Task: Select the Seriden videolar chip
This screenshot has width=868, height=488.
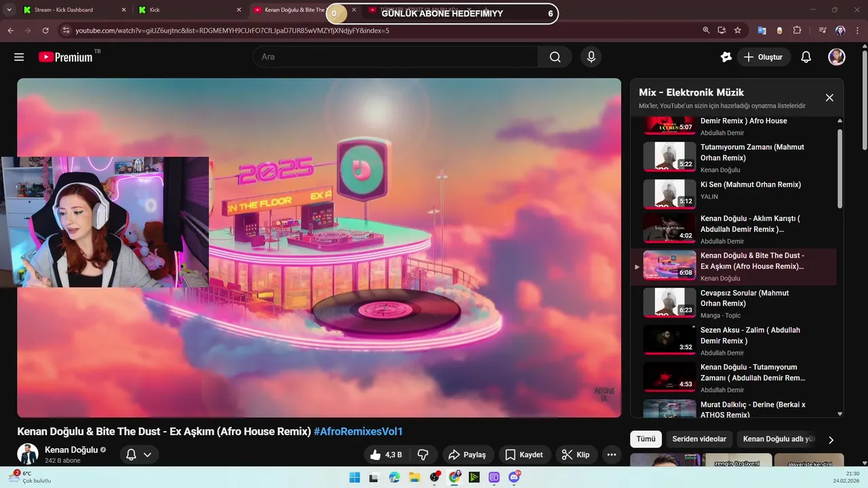Action: point(699,439)
